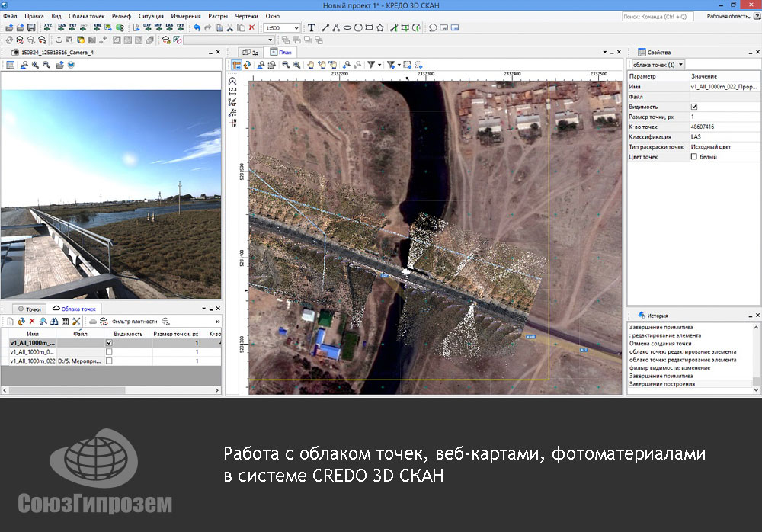Click the Фильтр плотности button
The height and width of the screenshot is (532, 762).
click(x=135, y=322)
